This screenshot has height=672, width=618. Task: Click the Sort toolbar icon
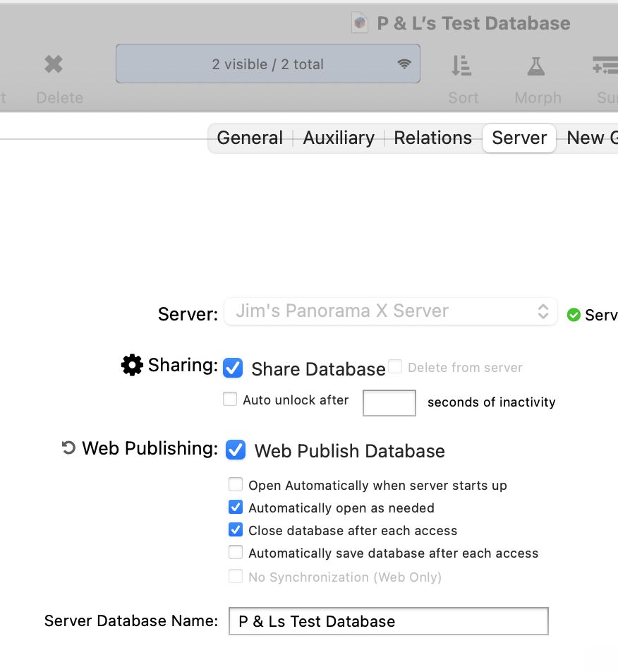pyautogui.click(x=461, y=66)
